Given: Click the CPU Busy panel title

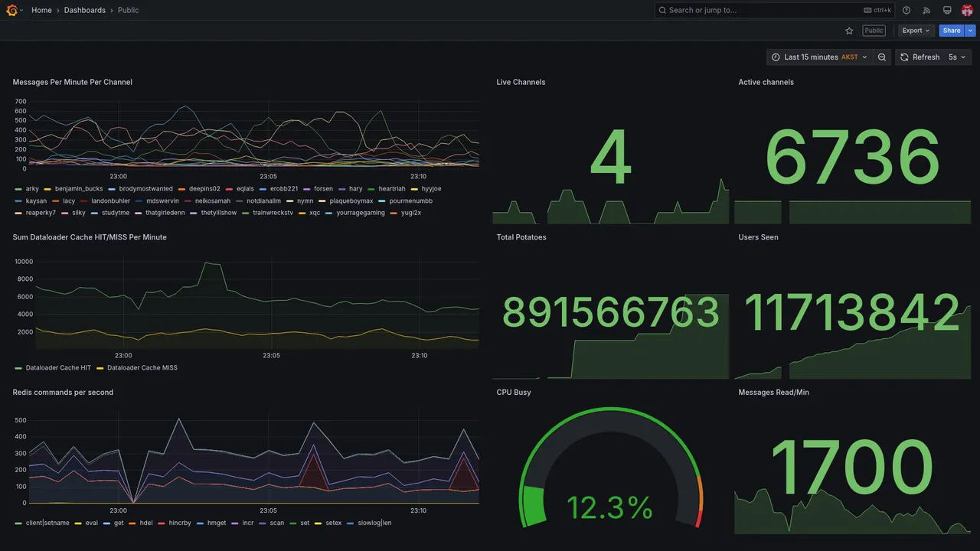Looking at the screenshot, I should coord(514,393).
